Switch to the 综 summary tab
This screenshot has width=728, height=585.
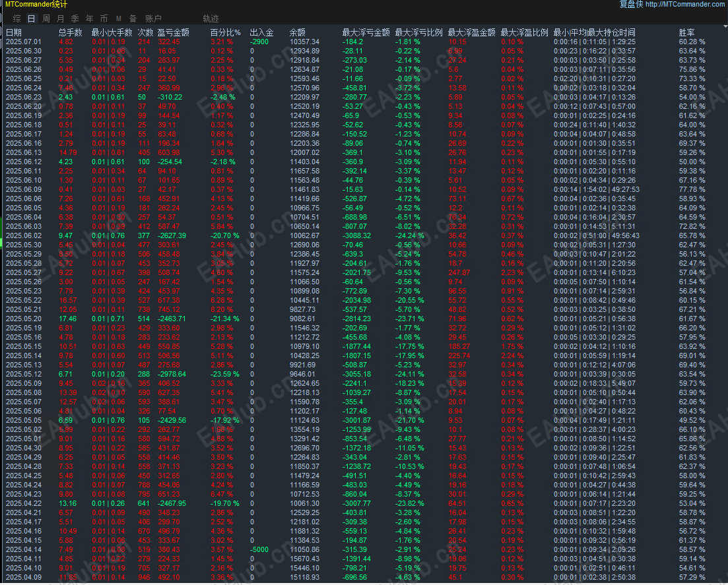(x=17, y=18)
